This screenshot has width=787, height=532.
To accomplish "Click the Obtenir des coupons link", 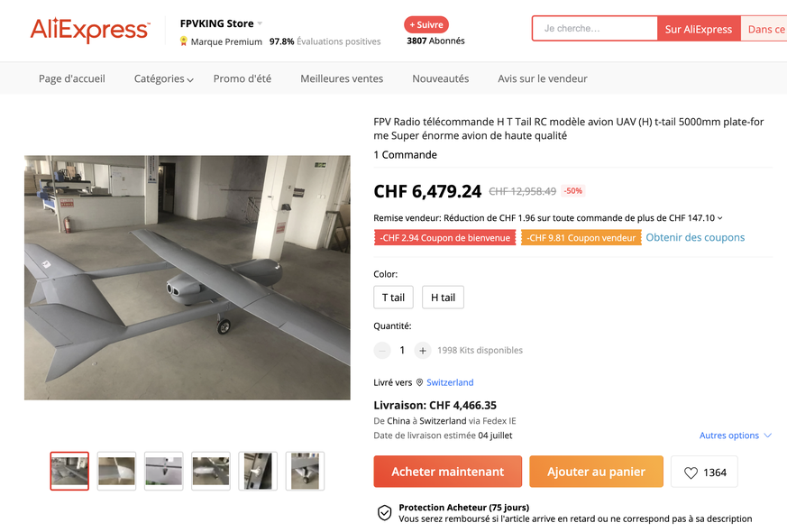I will pos(695,237).
